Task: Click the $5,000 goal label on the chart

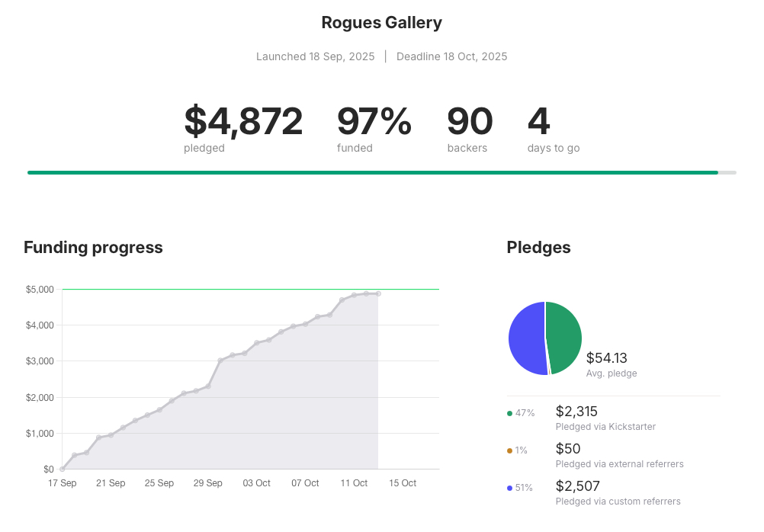Action: (x=41, y=290)
